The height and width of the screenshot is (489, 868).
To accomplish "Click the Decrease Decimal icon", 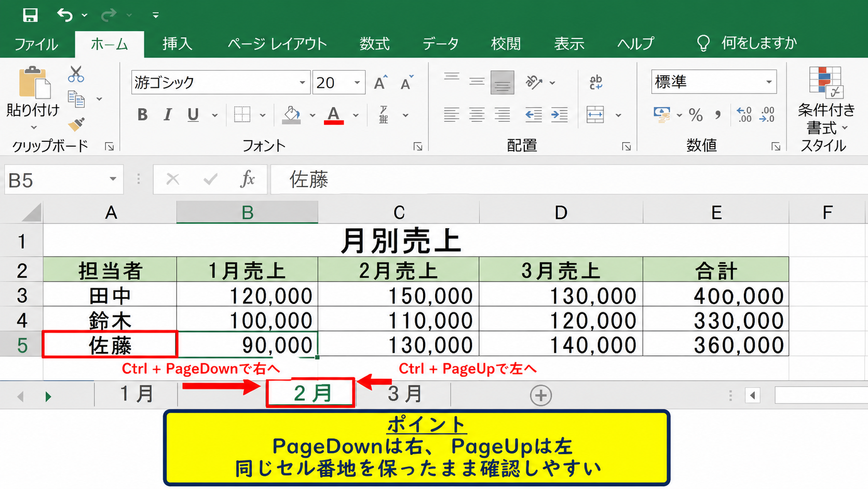I will point(767,115).
